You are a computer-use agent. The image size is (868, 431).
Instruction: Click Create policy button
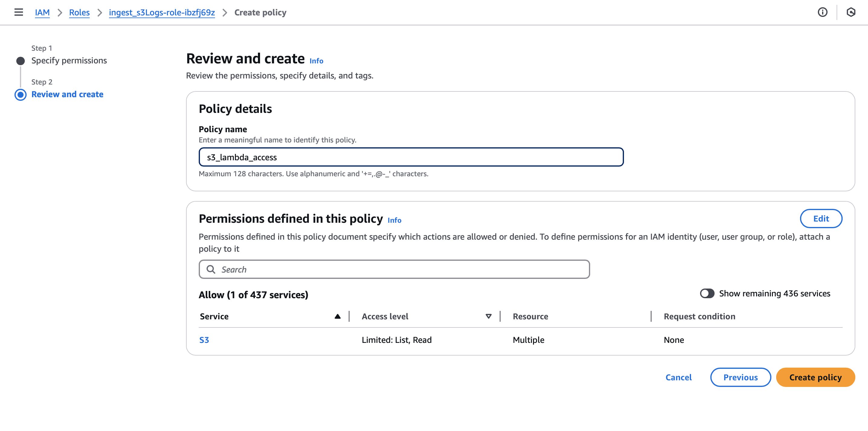pyautogui.click(x=815, y=377)
